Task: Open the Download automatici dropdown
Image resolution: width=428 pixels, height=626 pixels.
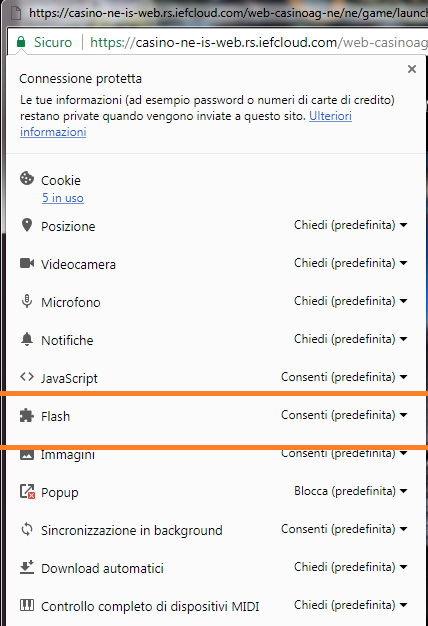Action: point(351,567)
